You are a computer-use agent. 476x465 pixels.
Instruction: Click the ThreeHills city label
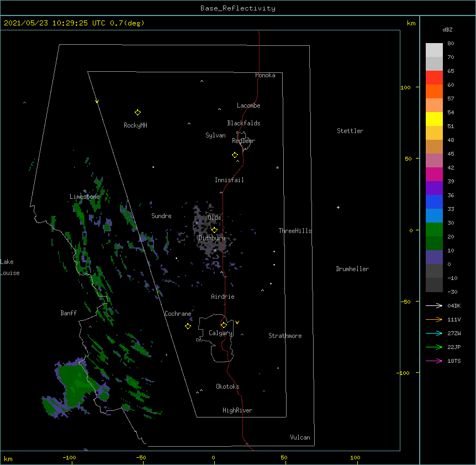pos(295,231)
